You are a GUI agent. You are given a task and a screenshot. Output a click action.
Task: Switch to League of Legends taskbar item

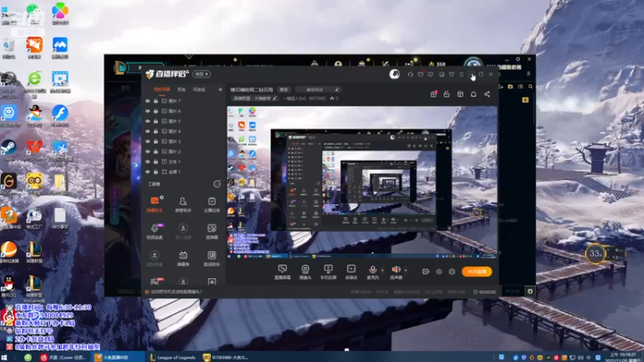[172, 357]
